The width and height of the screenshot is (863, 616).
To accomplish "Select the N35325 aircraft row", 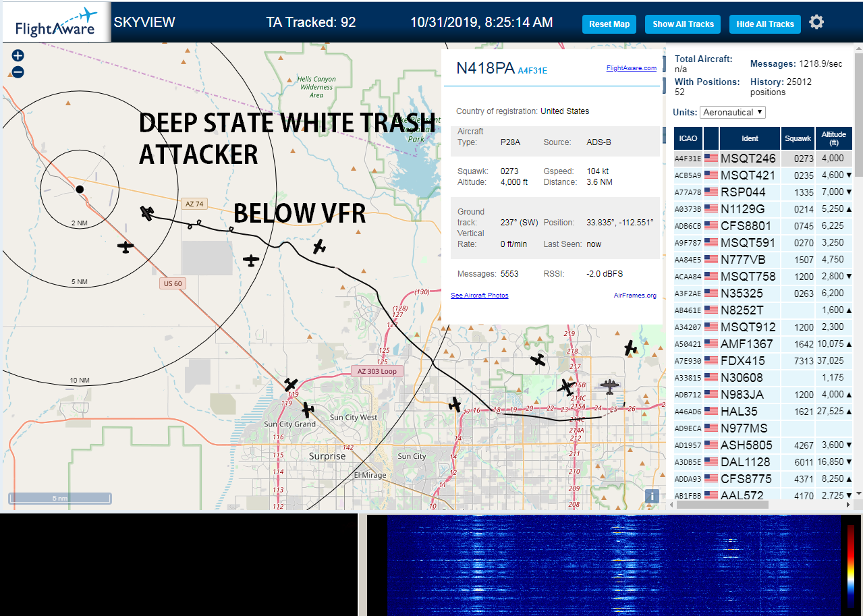I will pyautogui.click(x=763, y=293).
